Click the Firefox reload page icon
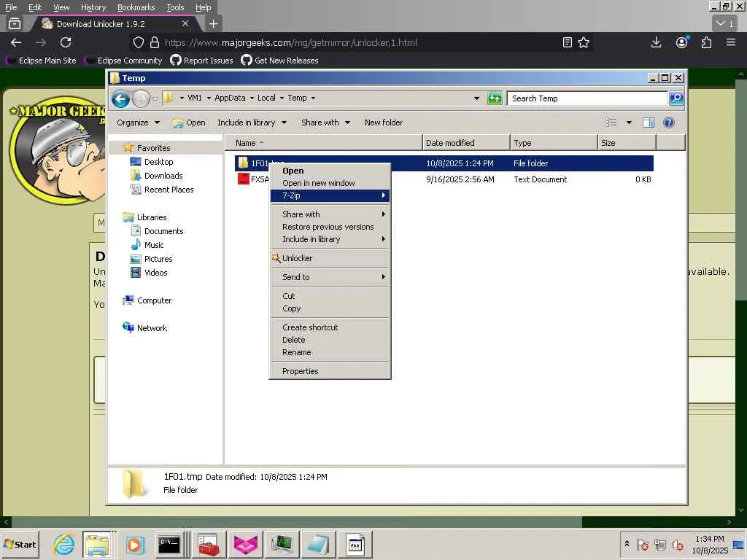 [66, 42]
